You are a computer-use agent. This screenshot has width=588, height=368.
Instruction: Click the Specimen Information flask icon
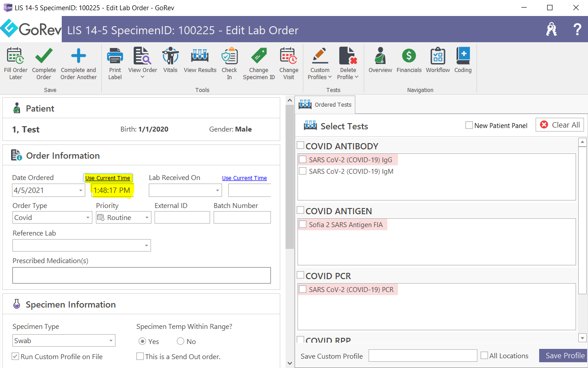pos(16,304)
